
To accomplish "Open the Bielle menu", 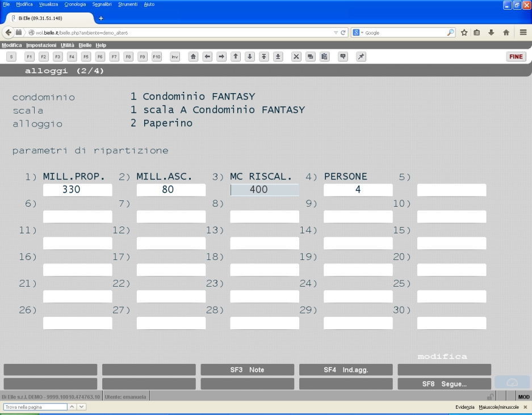I will coord(85,45).
